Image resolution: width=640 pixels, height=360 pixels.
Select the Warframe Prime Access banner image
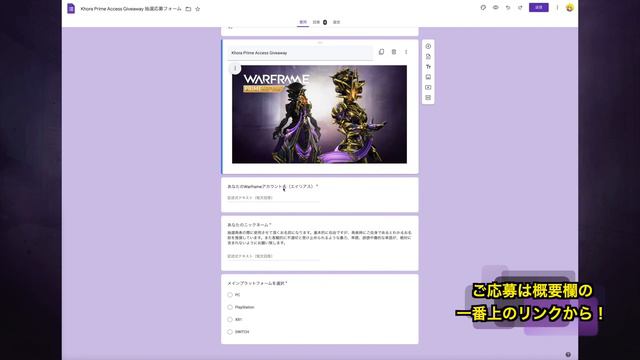pyautogui.click(x=319, y=114)
